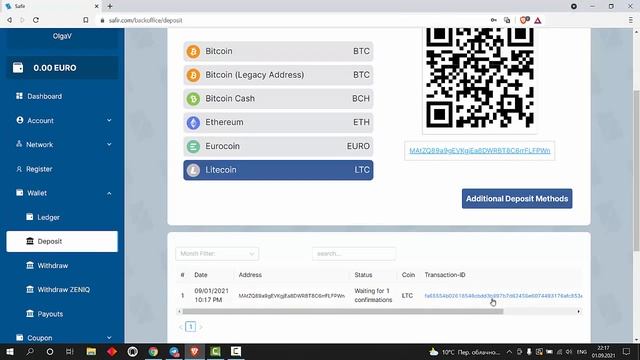
Task: Focus the search input field
Action: point(354,253)
